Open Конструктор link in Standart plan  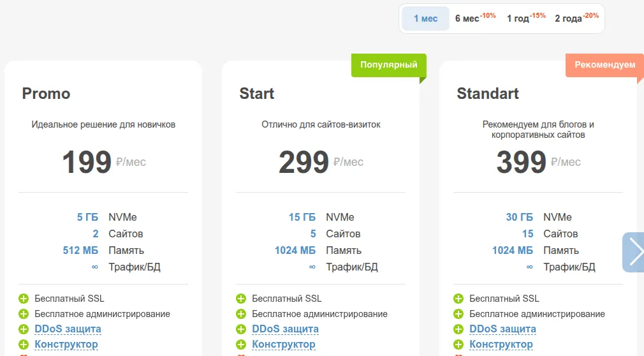click(x=501, y=344)
